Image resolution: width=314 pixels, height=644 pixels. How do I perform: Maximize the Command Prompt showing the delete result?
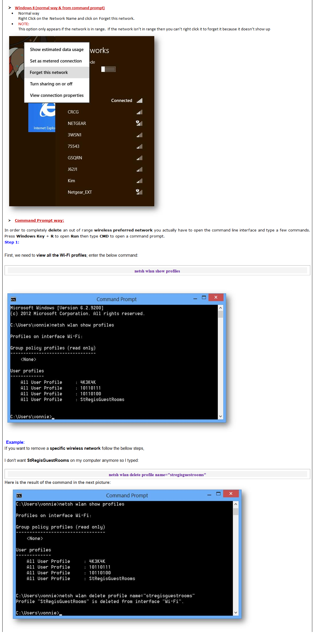pos(218,494)
